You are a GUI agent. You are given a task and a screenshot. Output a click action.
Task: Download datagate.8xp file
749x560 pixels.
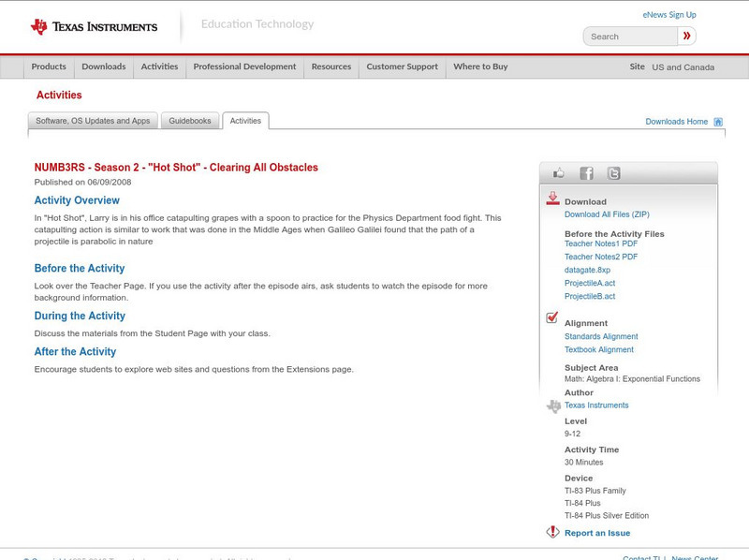click(588, 270)
